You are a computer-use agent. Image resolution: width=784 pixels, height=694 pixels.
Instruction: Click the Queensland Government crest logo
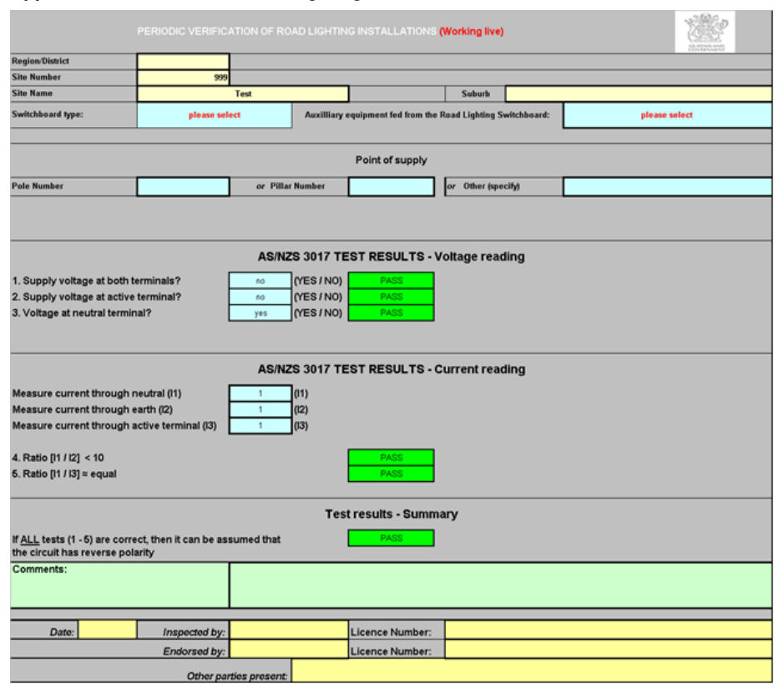[705, 32]
